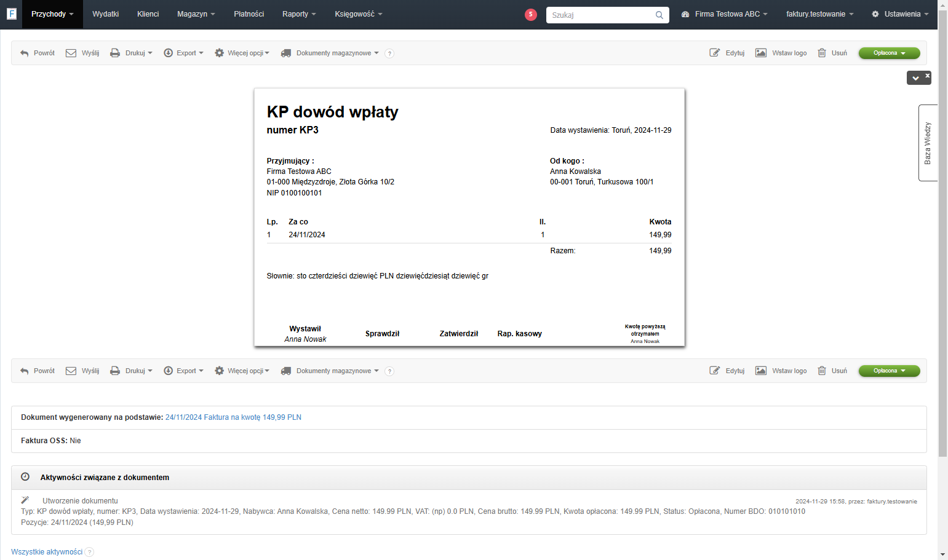Click the help icon beside Wszystkie aktywności
The width and height of the screenshot is (948, 560).
click(x=89, y=552)
